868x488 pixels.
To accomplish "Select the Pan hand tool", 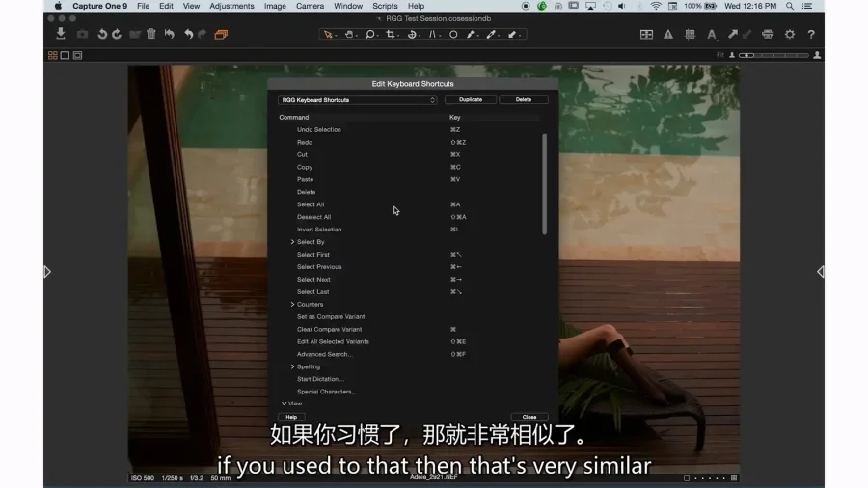I will coord(350,35).
